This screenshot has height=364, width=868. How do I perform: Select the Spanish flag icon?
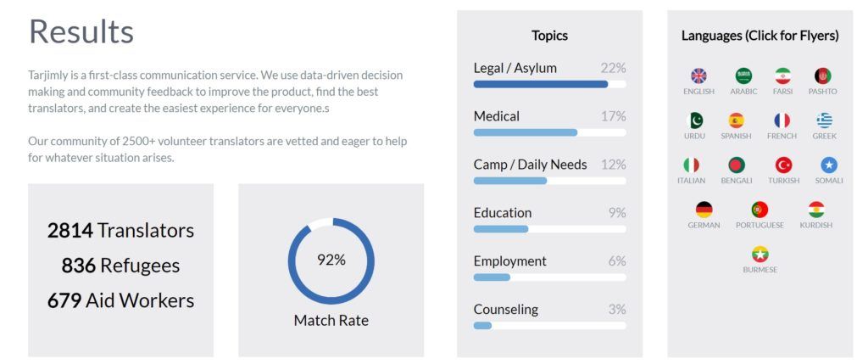(736, 120)
